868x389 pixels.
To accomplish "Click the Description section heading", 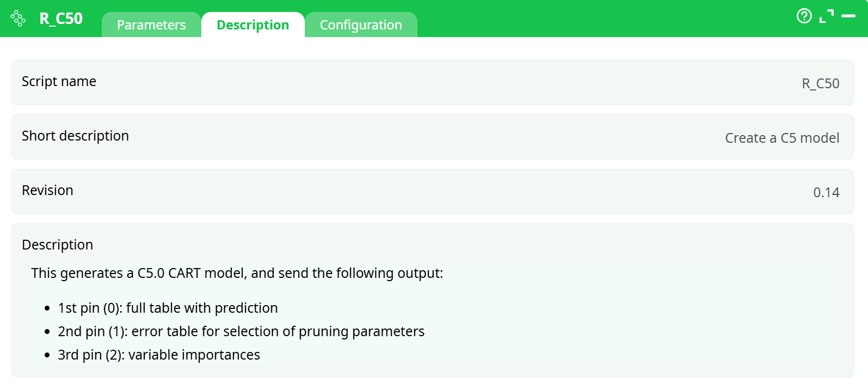I will pyautogui.click(x=57, y=245).
